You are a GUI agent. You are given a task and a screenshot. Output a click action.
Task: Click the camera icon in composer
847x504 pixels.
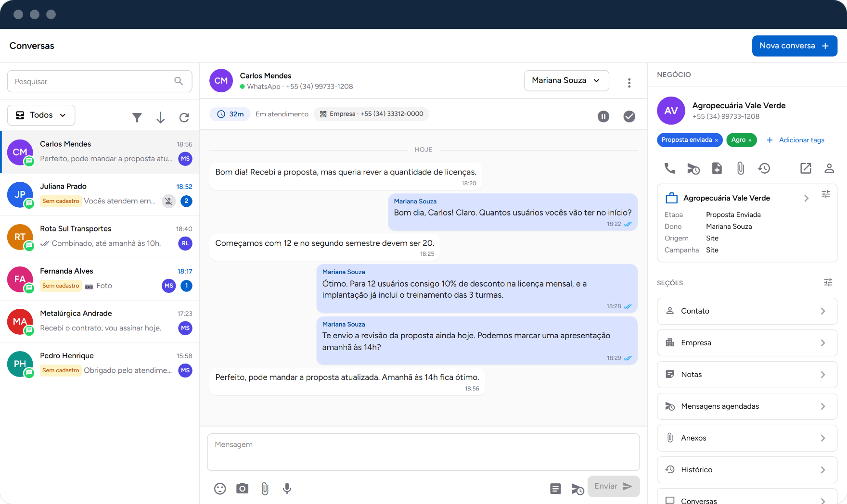point(243,489)
